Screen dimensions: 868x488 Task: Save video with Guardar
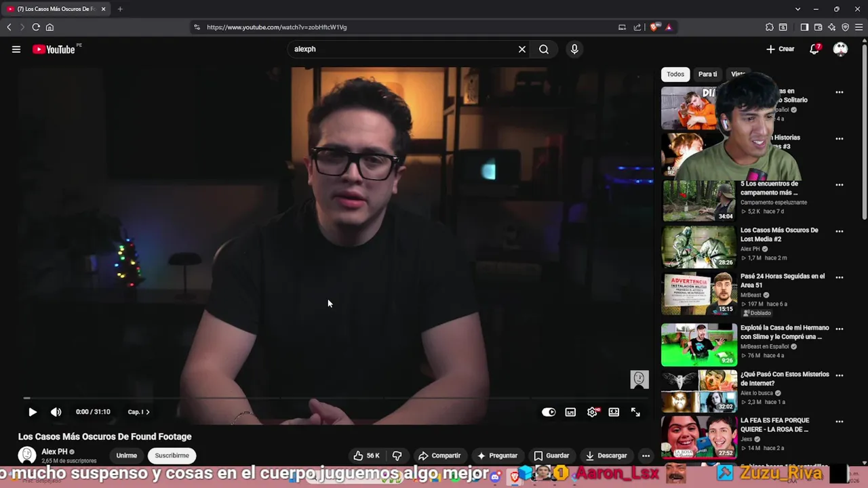point(551,455)
